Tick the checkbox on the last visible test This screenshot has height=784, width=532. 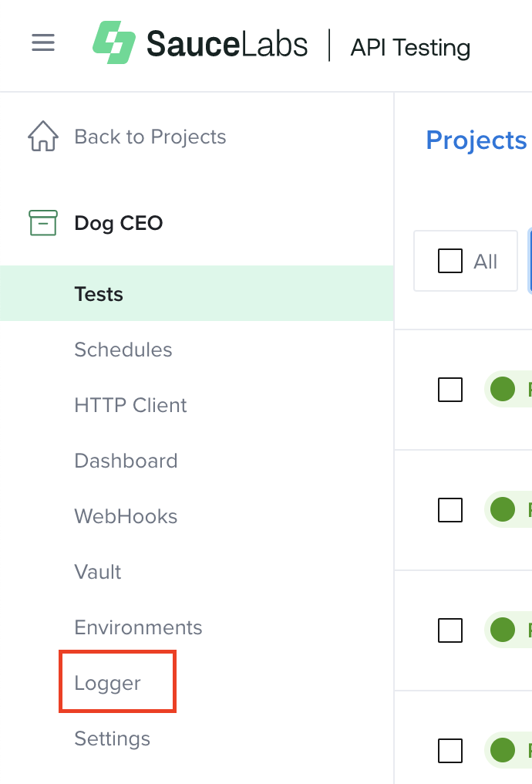pyautogui.click(x=450, y=751)
